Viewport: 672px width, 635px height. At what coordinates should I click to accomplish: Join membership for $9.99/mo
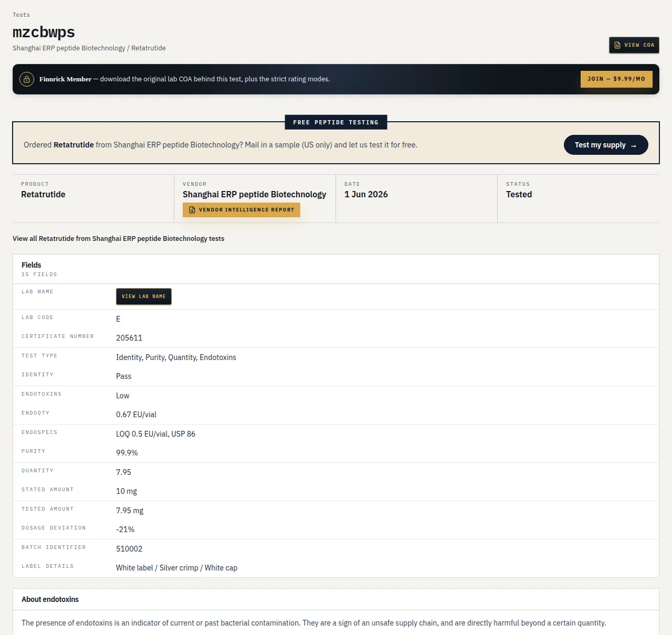(x=616, y=79)
